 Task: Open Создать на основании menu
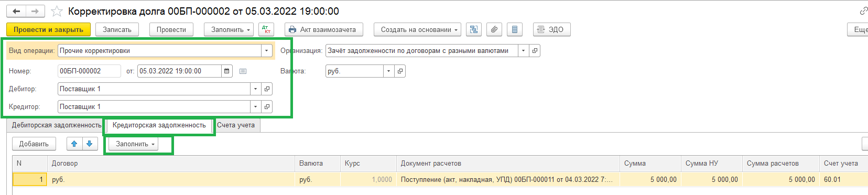417,29
